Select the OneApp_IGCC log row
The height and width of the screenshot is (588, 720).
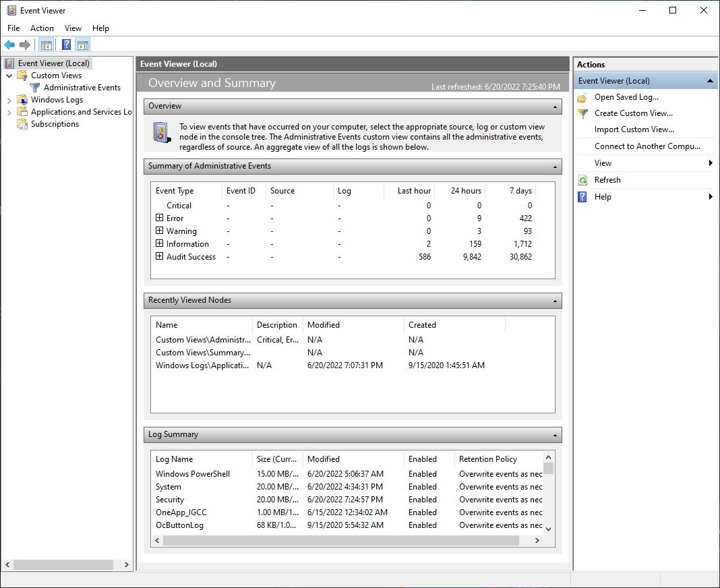pyautogui.click(x=348, y=512)
